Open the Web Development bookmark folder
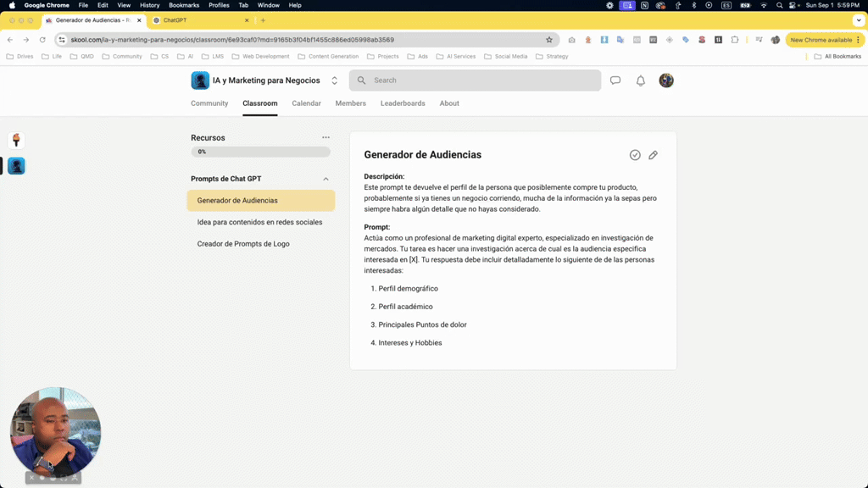The image size is (868, 488). [x=261, y=57]
